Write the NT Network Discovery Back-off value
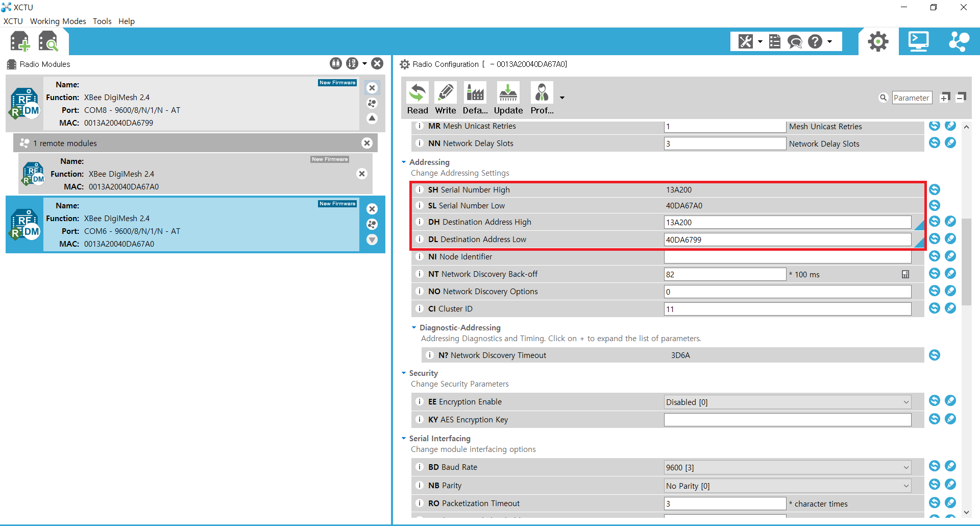Image resolution: width=980 pixels, height=526 pixels. point(950,273)
